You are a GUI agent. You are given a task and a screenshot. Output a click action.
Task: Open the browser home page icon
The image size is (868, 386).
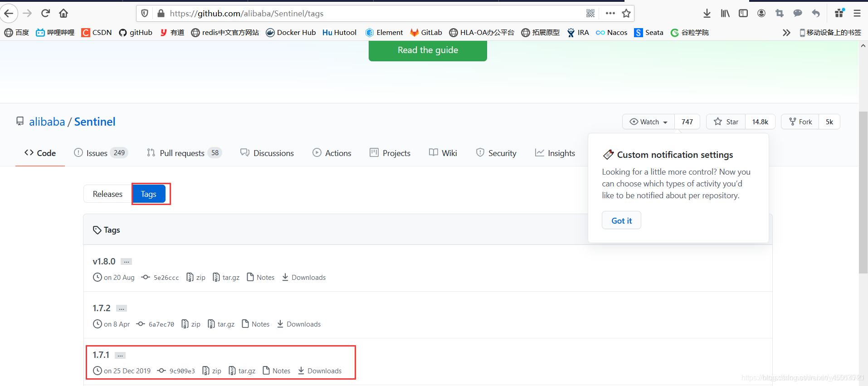[63, 13]
